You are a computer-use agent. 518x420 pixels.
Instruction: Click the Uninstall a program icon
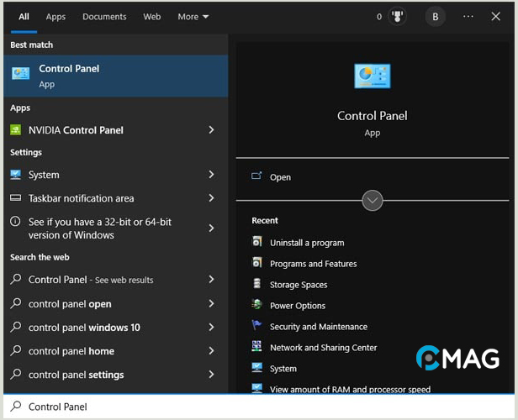click(x=257, y=242)
